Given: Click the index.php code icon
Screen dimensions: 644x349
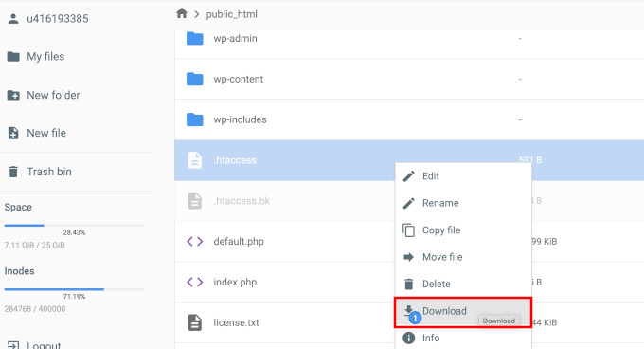Looking at the screenshot, I should pyautogui.click(x=195, y=282).
